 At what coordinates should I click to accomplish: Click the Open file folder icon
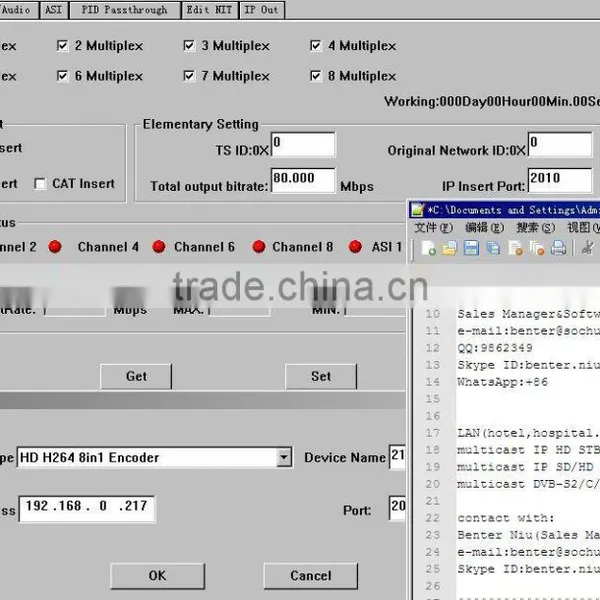(x=450, y=248)
